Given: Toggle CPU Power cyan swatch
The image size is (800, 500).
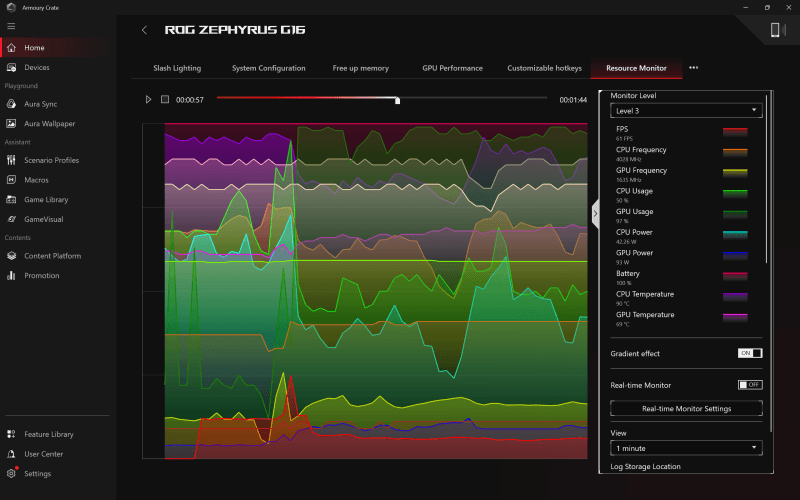Looking at the screenshot, I should [735, 235].
